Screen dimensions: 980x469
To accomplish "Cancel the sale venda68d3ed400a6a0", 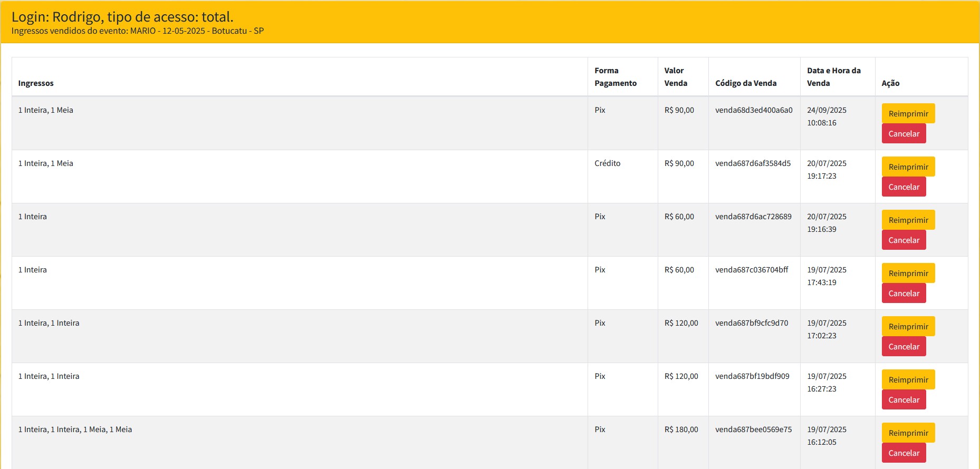I will (x=904, y=134).
